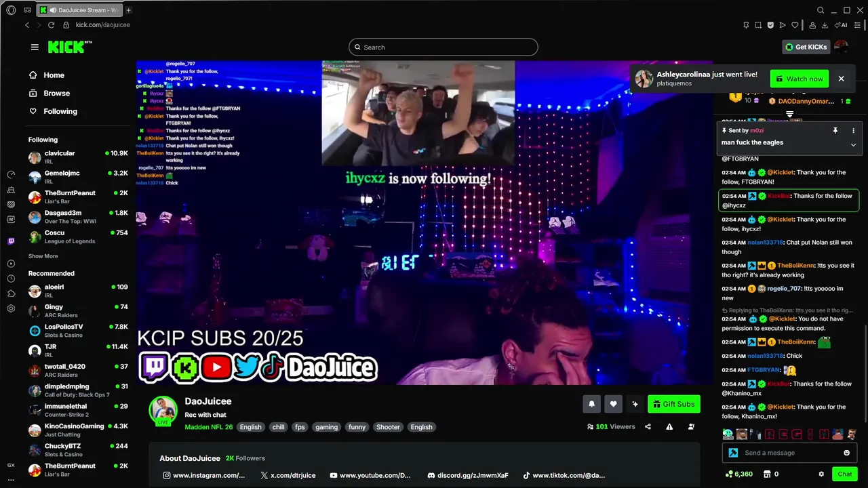The width and height of the screenshot is (868, 488).
Task: Open the Madden NFL 26 category link
Action: point(208,427)
